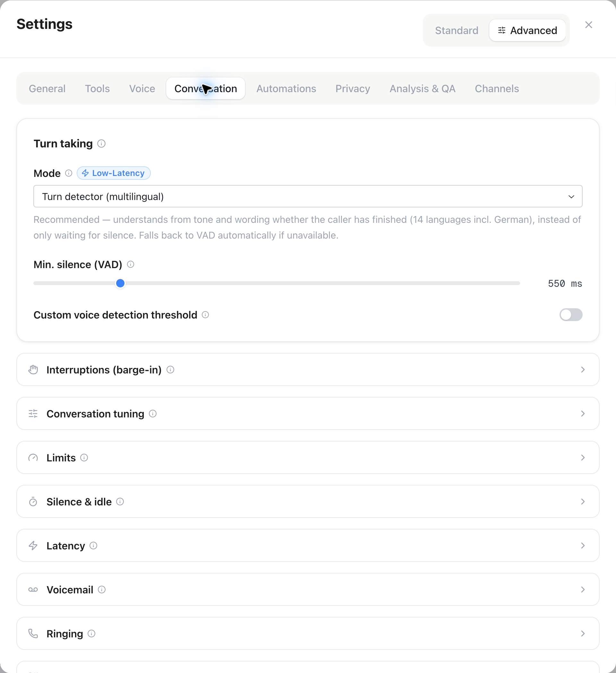Click the info icon beside Silence & idle
616x673 pixels.
[x=120, y=502]
